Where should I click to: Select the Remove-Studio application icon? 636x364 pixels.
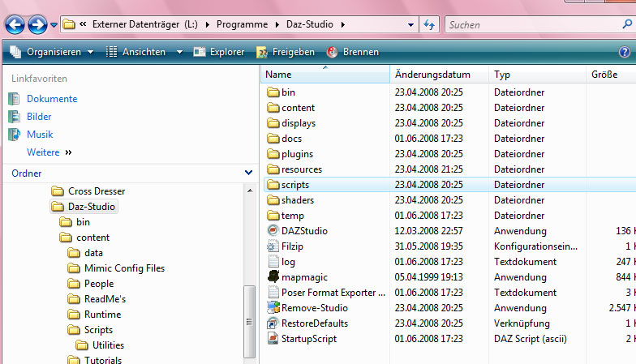[x=273, y=308]
